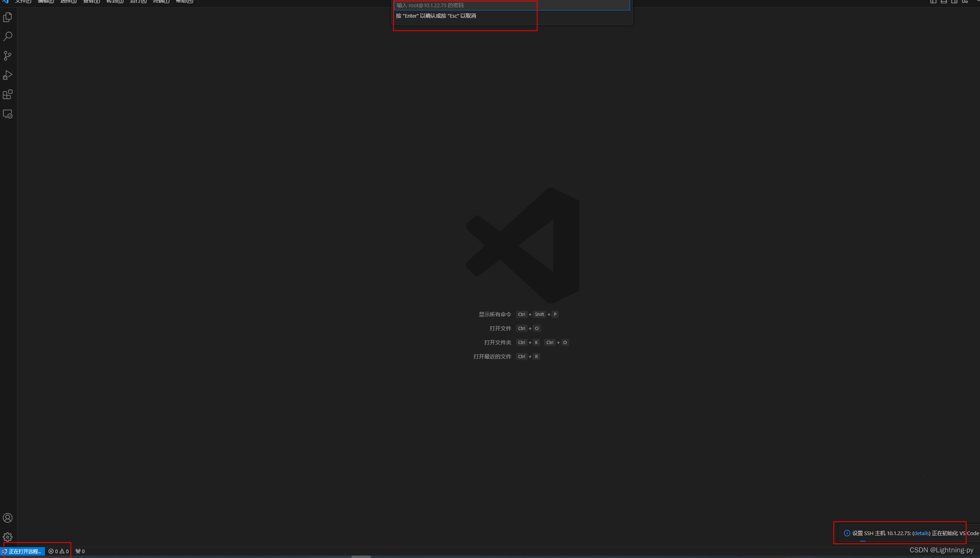The height and width of the screenshot is (558, 980).
Task: Click the details link in the SSH notification
Action: [921, 533]
